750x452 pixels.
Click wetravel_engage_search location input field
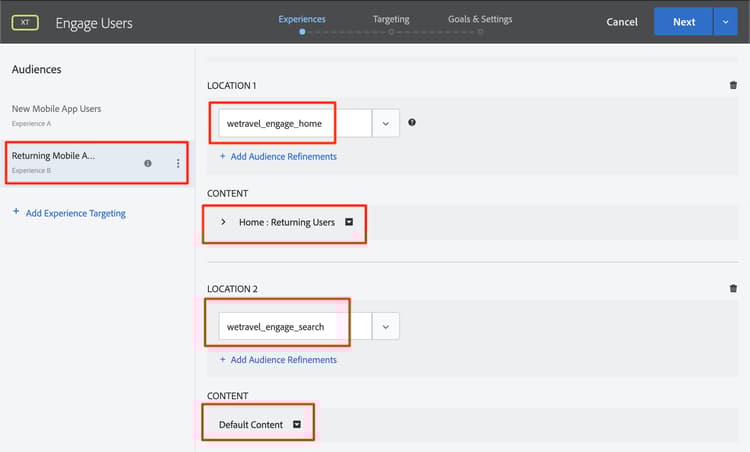click(x=295, y=327)
